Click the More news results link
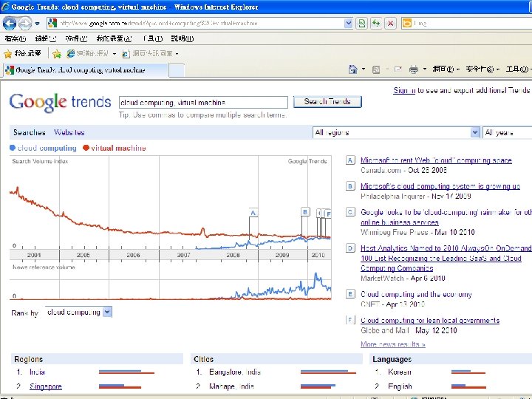532x399 pixels. click(393, 344)
